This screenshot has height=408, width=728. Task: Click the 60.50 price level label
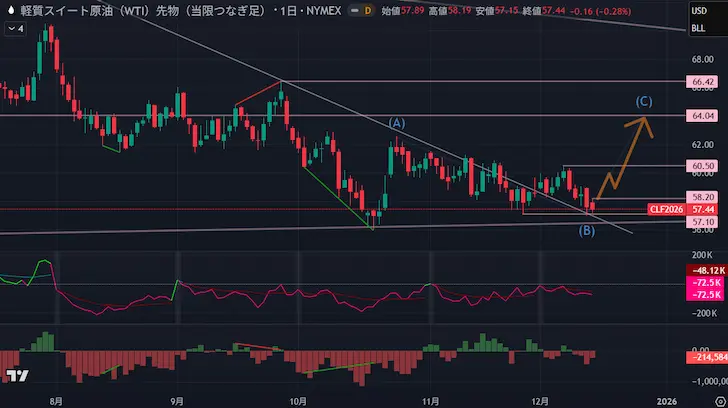click(x=702, y=165)
